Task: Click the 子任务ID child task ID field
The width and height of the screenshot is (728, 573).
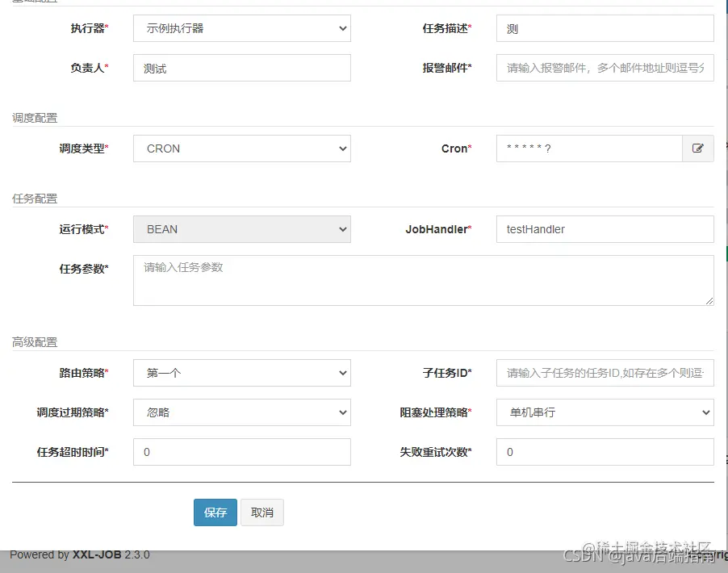Action: click(605, 373)
